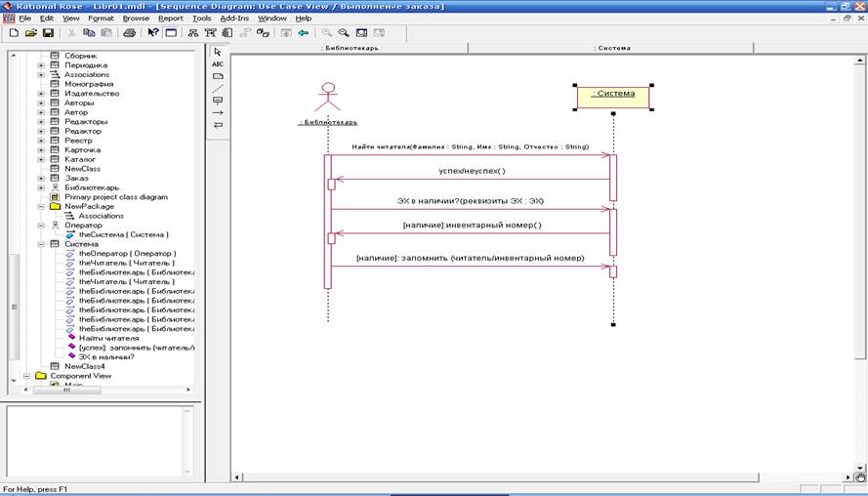Open the Add-Ins menu
Viewport: 868px width, 496px height.
coord(233,19)
